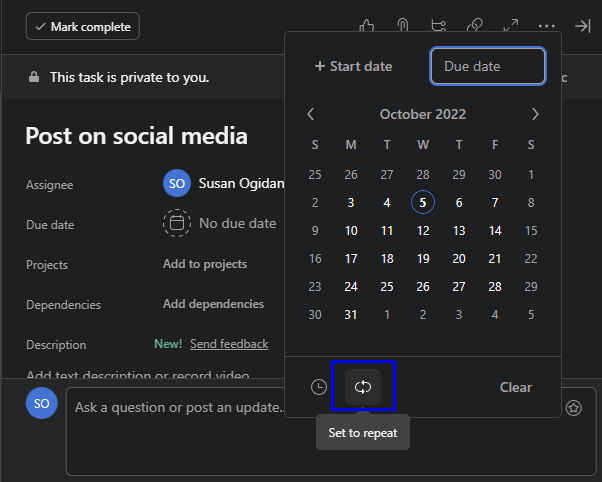This screenshot has height=482, width=602.
Task: Click the Start date button
Action: [354, 66]
